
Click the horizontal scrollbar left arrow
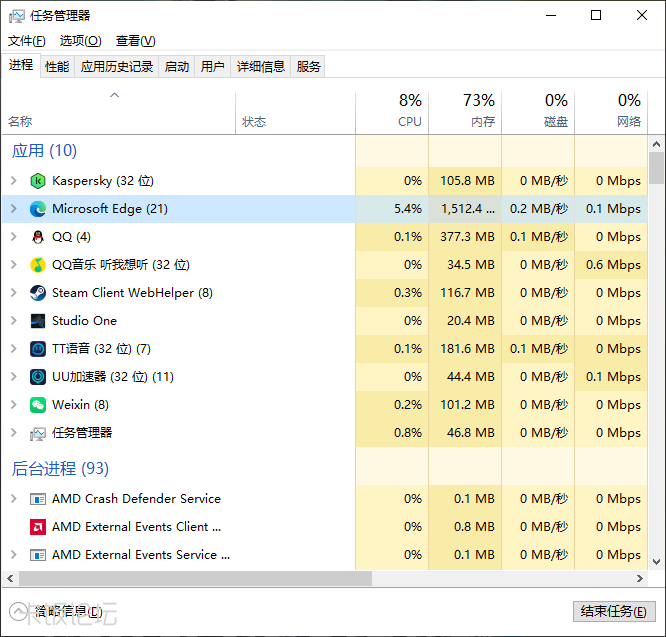click(10, 579)
